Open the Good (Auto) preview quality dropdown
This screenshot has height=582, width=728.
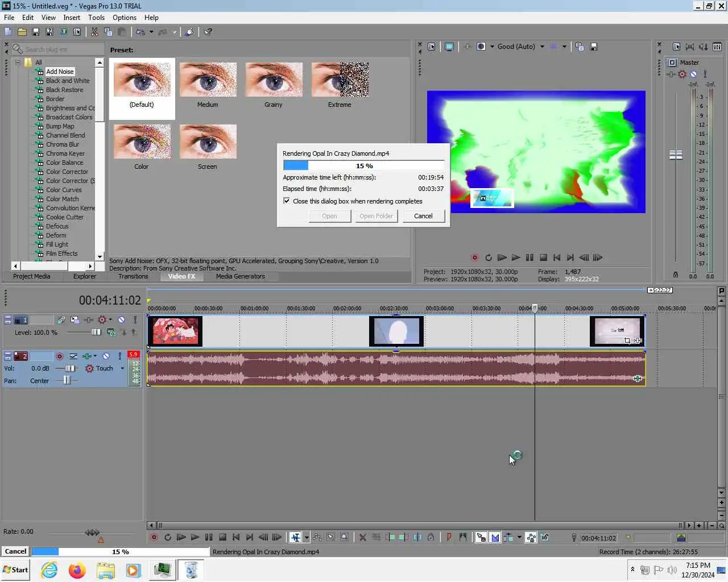542,47
